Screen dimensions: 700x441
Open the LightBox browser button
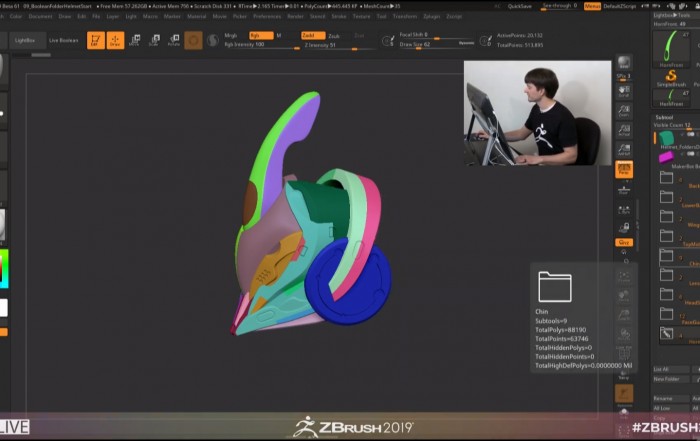coord(25,40)
